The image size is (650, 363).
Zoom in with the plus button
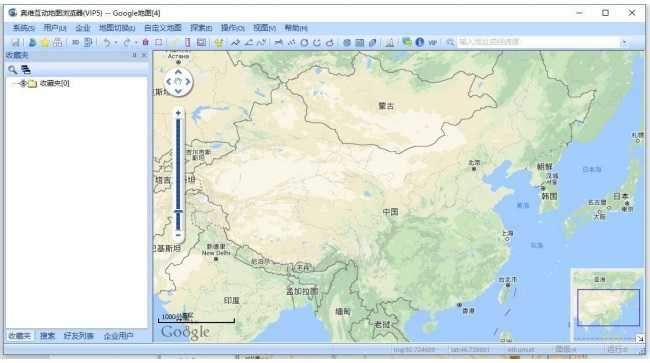click(x=178, y=113)
